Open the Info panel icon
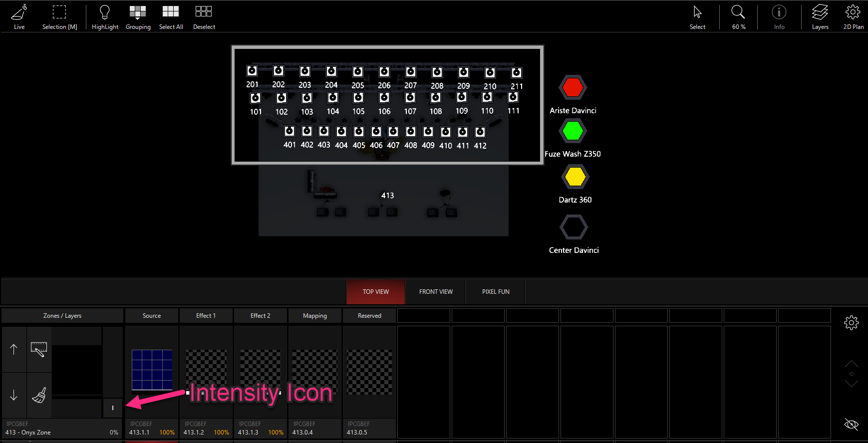868x443 pixels. pos(779,12)
